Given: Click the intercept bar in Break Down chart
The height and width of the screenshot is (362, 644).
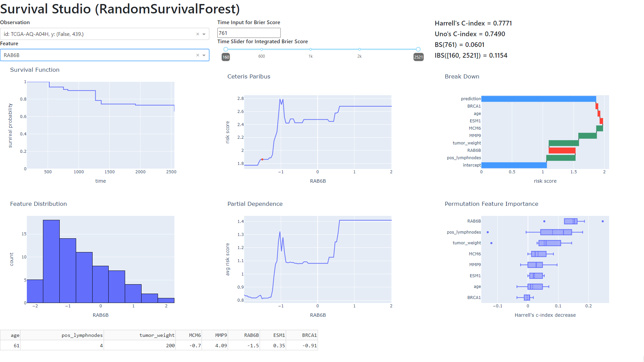Looking at the screenshot, I should (x=514, y=165).
